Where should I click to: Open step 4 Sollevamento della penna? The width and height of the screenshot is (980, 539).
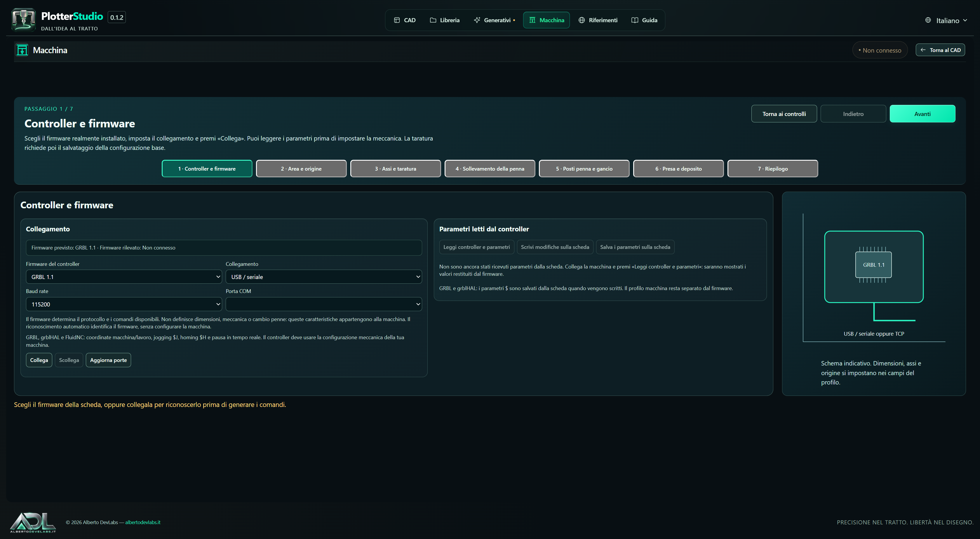tap(490, 169)
